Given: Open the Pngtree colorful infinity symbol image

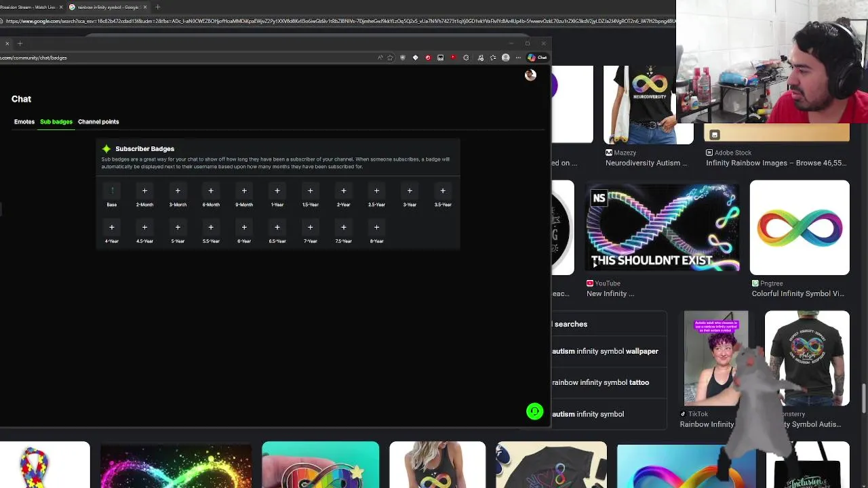Looking at the screenshot, I should 800,228.
